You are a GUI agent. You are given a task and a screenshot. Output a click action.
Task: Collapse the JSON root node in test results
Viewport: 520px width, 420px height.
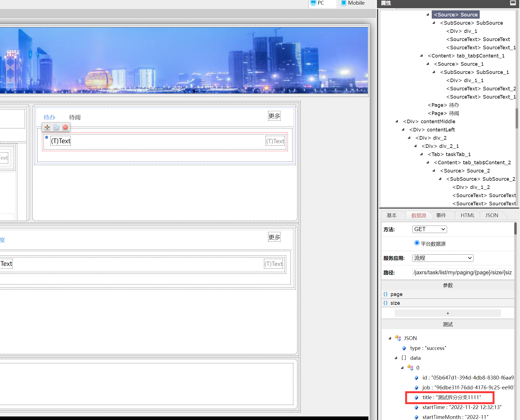(390, 338)
